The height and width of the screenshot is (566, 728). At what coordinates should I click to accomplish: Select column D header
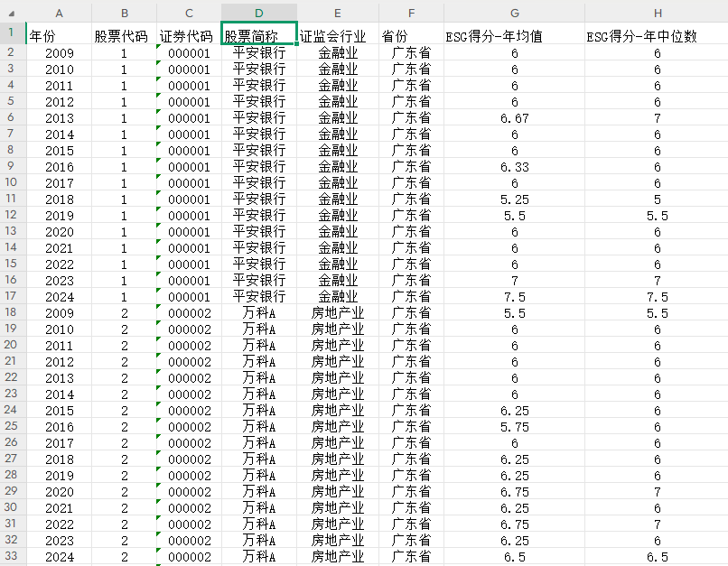coord(259,13)
